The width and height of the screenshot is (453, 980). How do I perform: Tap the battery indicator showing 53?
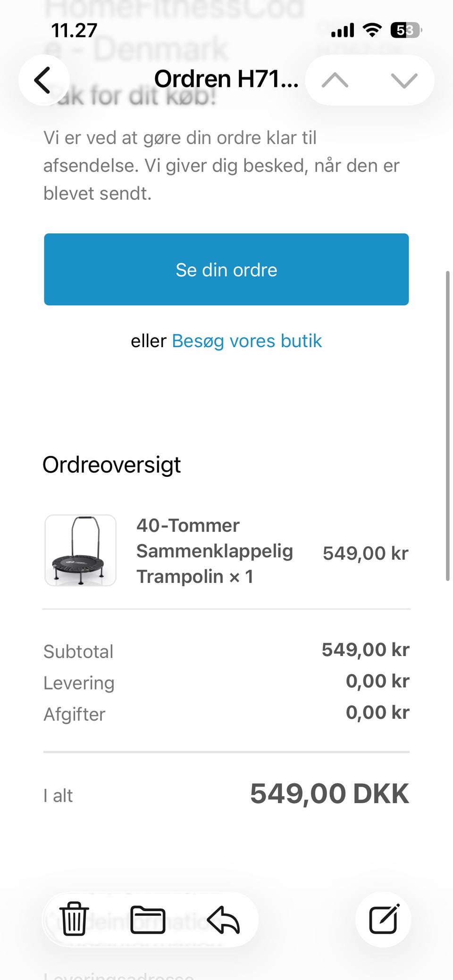point(406,31)
